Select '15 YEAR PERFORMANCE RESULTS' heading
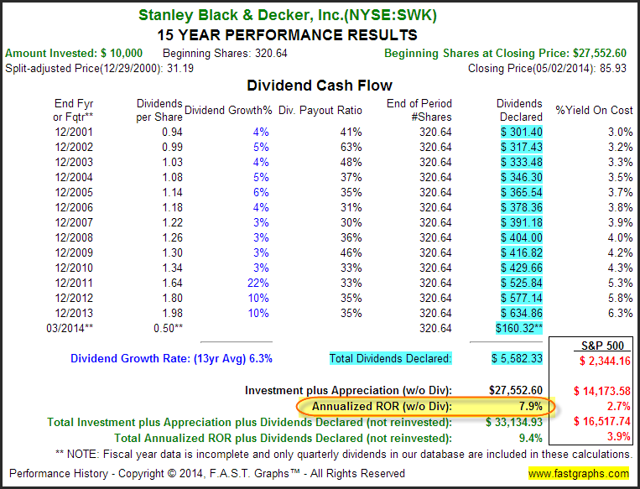The image size is (640, 489). coord(287,35)
